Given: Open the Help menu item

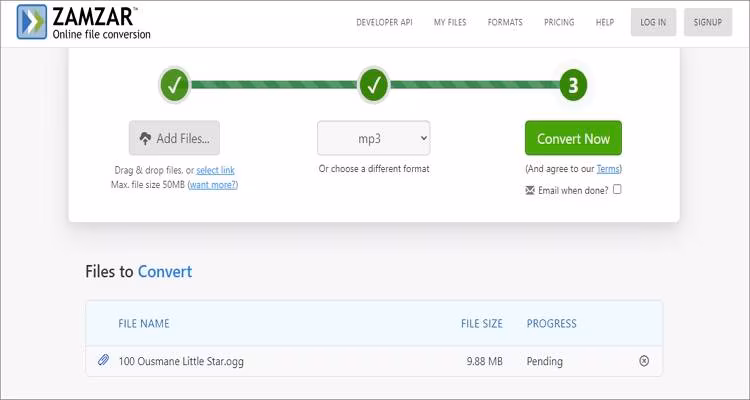Looking at the screenshot, I should click(605, 22).
